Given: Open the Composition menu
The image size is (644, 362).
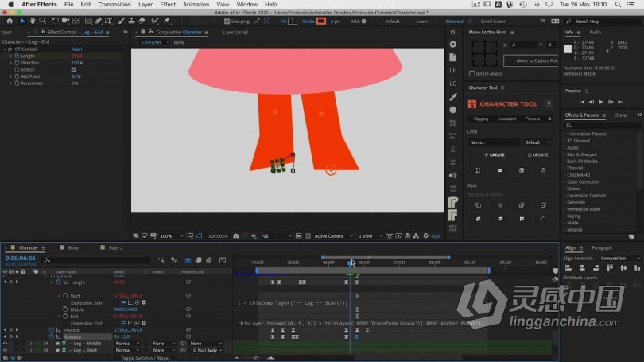Looking at the screenshot, I should (114, 4).
